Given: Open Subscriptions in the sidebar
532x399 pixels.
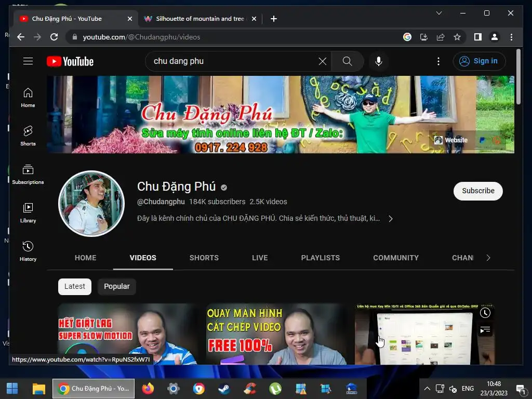Looking at the screenshot, I should coord(28,175).
